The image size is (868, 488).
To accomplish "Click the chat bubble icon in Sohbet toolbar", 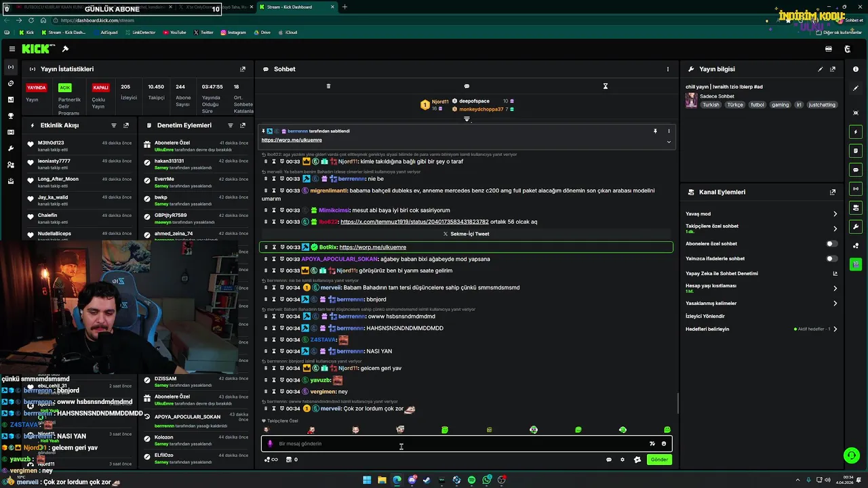I will (467, 86).
